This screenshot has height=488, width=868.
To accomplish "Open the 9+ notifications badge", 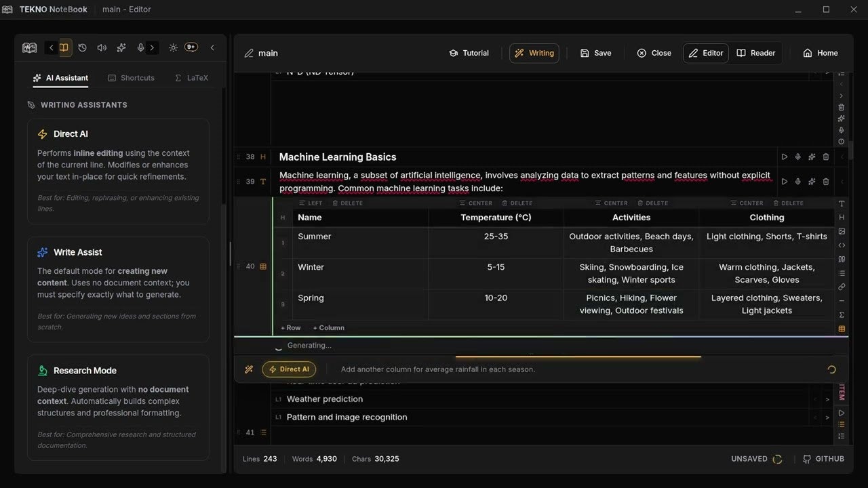I will [191, 47].
